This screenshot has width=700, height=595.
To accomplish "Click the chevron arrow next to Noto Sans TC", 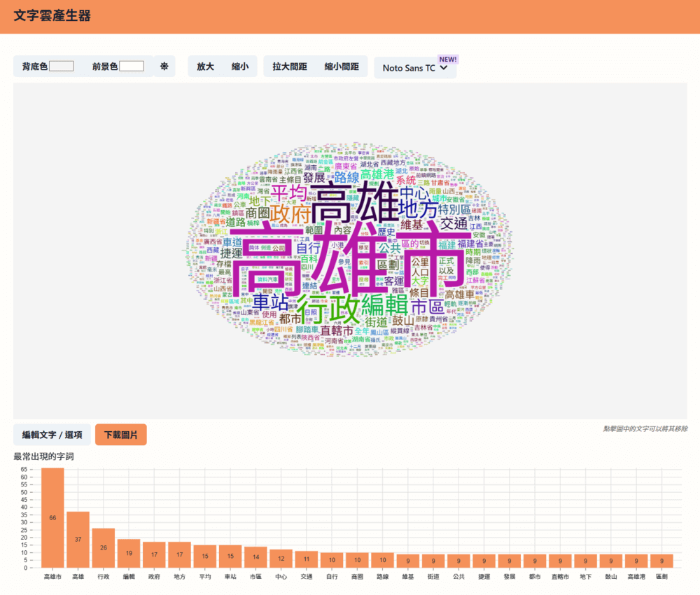I will click(443, 68).
